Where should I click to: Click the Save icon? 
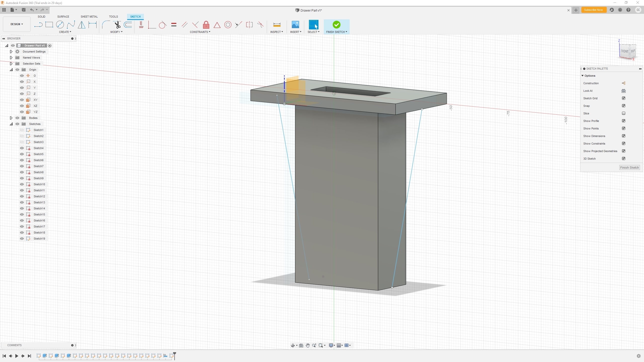(24, 10)
